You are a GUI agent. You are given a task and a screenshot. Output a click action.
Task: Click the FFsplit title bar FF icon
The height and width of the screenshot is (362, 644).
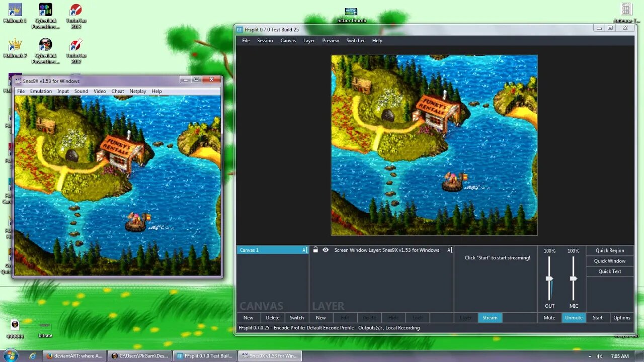pos(240,30)
